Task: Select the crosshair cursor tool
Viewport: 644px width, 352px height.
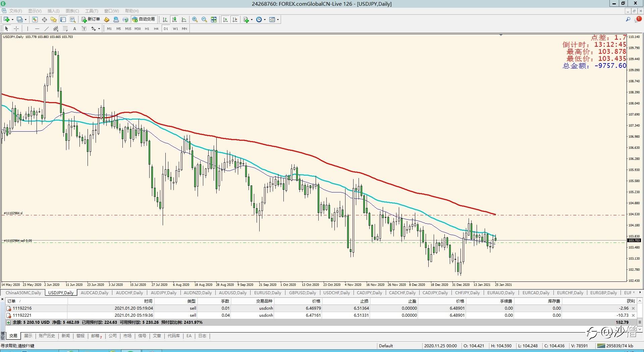Action: [16, 29]
